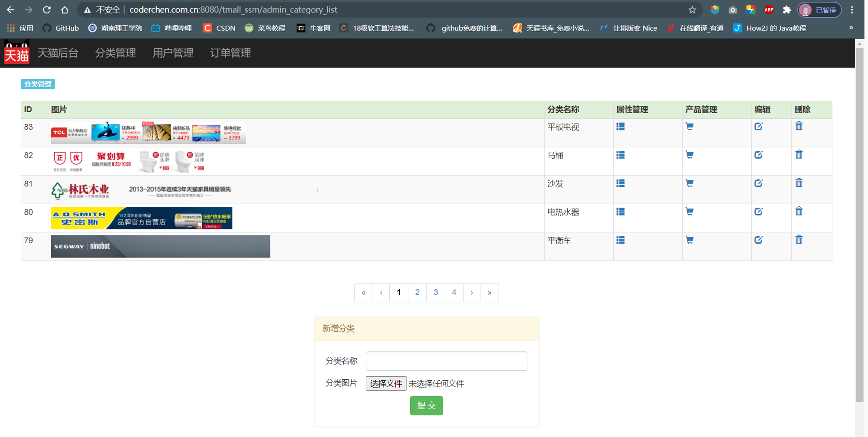The height and width of the screenshot is (437, 868).
Task: Open 湖南理工学院 bookmark
Action: [115, 28]
